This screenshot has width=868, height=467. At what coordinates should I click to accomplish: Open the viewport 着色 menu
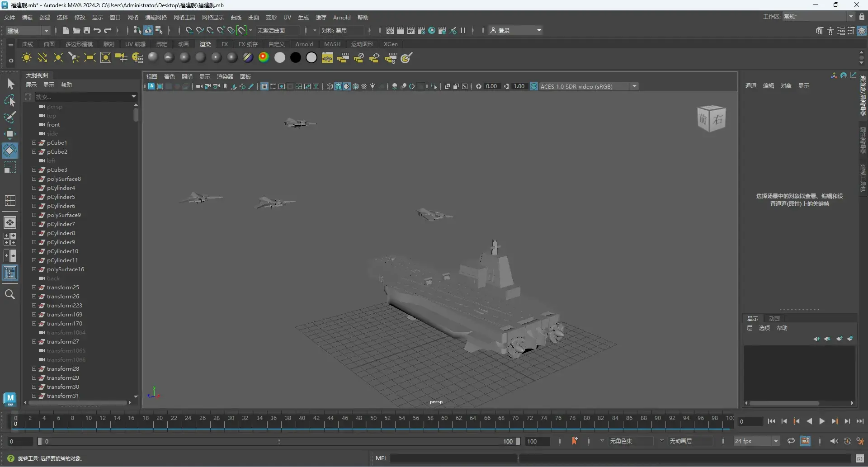pyautogui.click(x=169, y=76)
